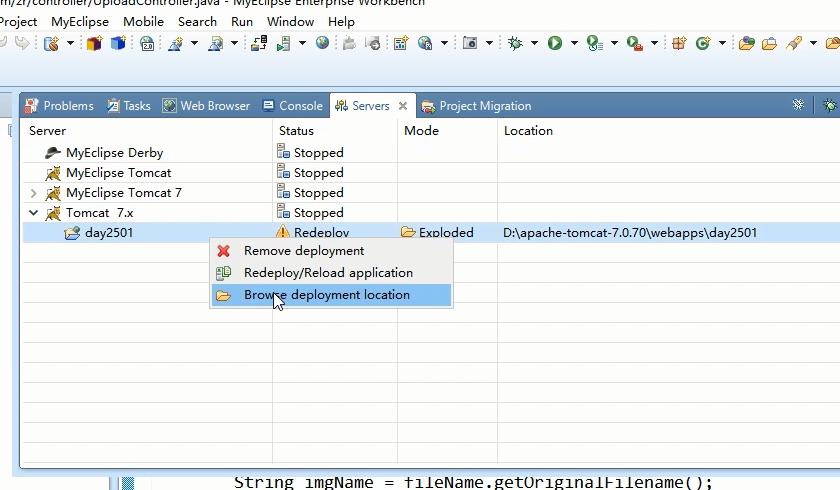Click the run server toolbar icon
This screenshot has width=840, height=490.
pos(283,43)
